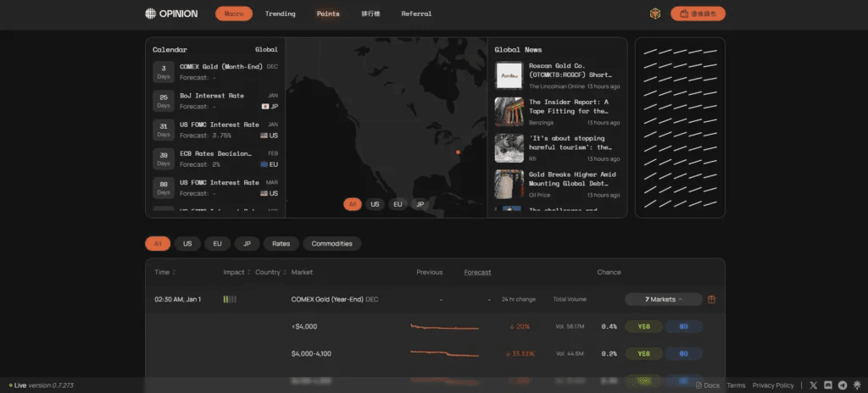Click the diagonal-lines banner panel
The width and height of the screenshot is (868, 393).
[x=680, y=128]
